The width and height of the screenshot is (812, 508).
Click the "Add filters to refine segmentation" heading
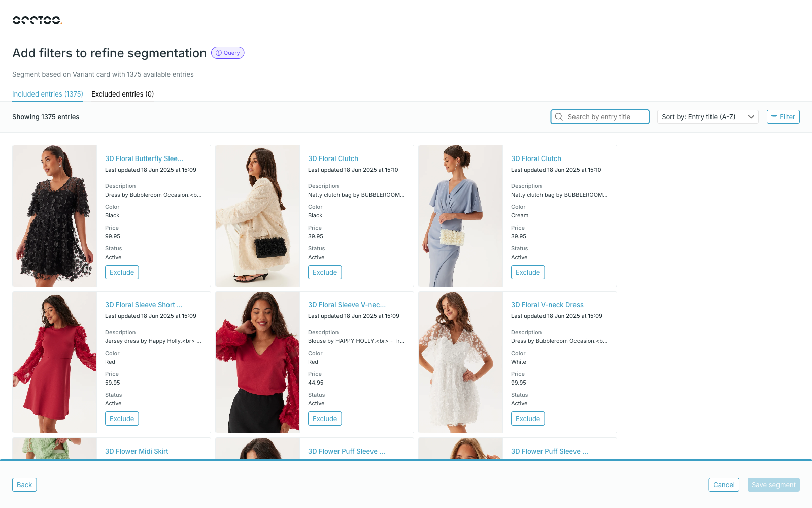[x=110, y=53]
